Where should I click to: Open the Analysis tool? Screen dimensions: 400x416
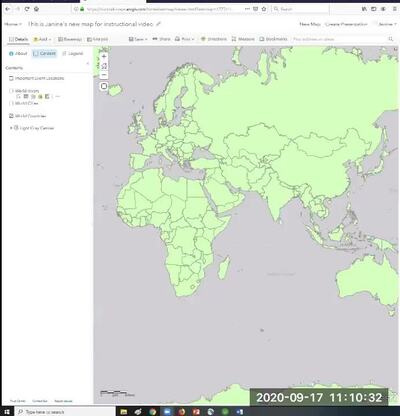pyautogui.click(x=97, y=39)
